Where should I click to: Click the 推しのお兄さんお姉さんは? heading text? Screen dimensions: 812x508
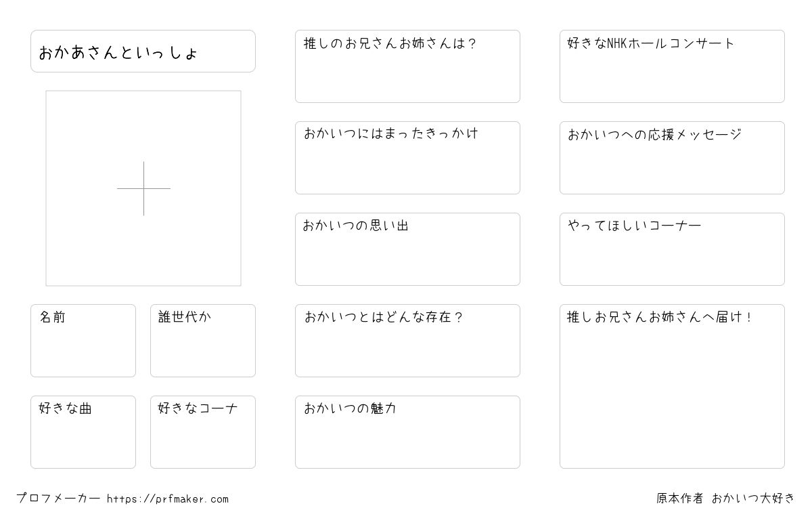[390, 43]
